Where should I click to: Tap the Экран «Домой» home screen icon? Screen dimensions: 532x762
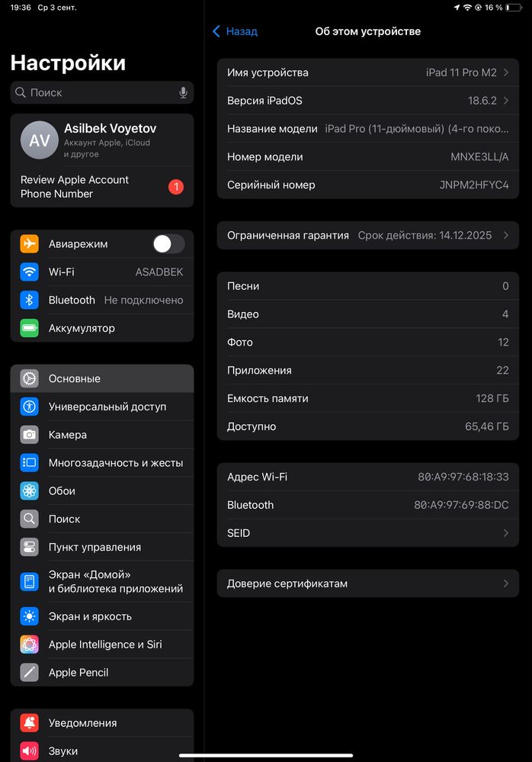tap(29, 582)
